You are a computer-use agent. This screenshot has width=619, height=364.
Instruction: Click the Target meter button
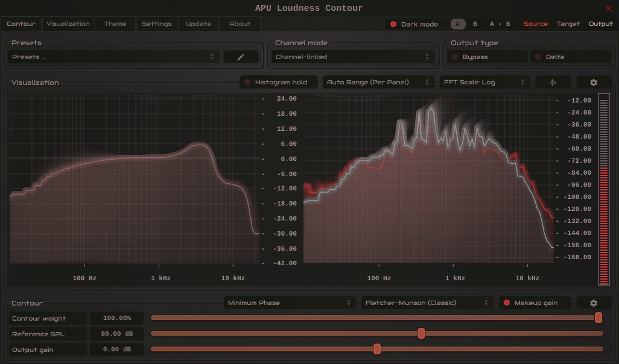pyautogui.click(x=568, y=24)
